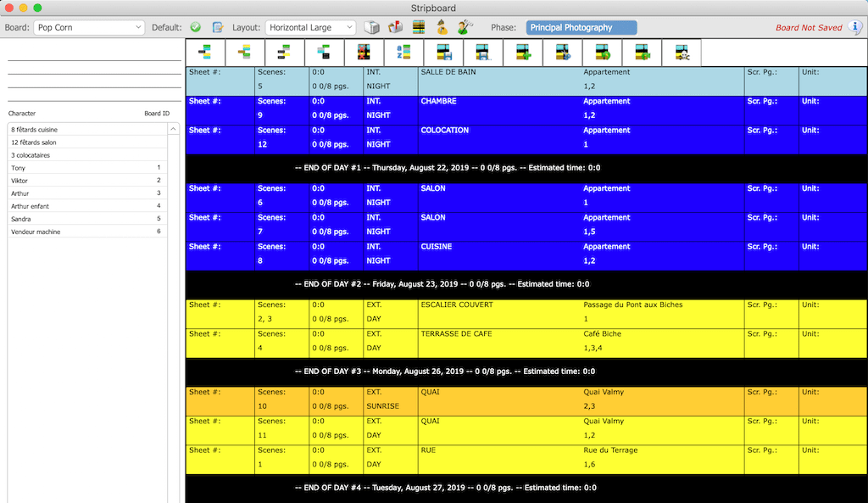Open the Phase selector Principal Photography

click(581, 27)
